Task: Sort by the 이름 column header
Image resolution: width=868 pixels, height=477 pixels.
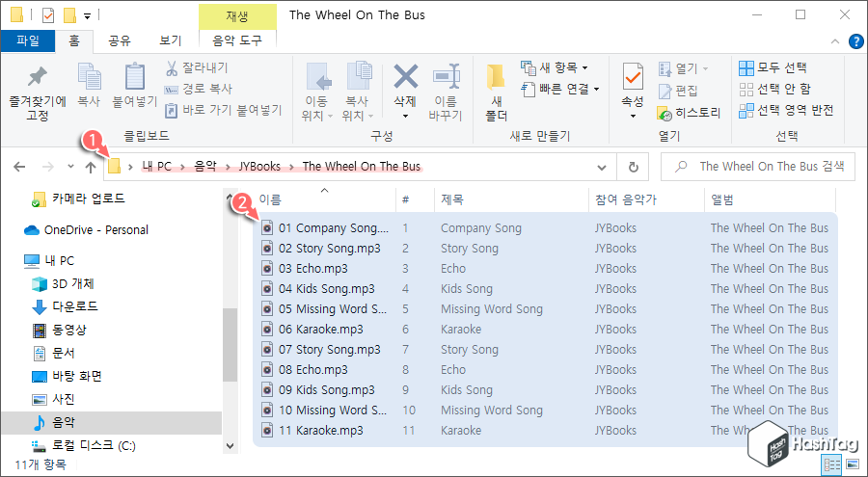Action: point(326,199)
